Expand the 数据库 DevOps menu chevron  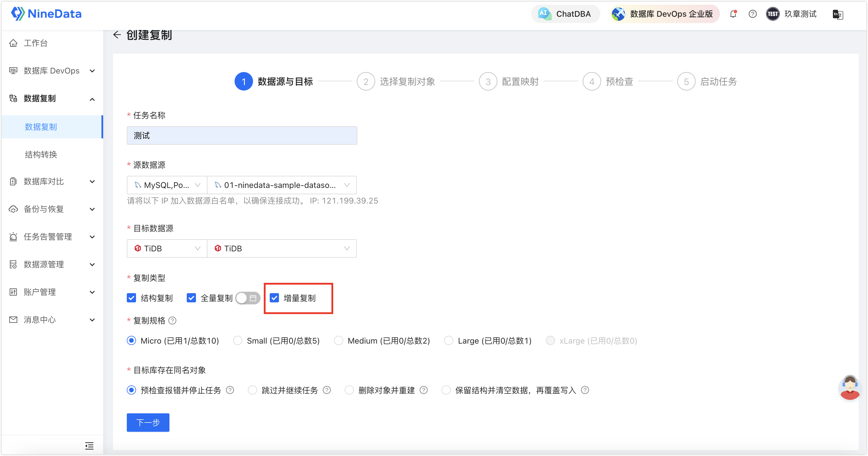(x=92, y=71)
